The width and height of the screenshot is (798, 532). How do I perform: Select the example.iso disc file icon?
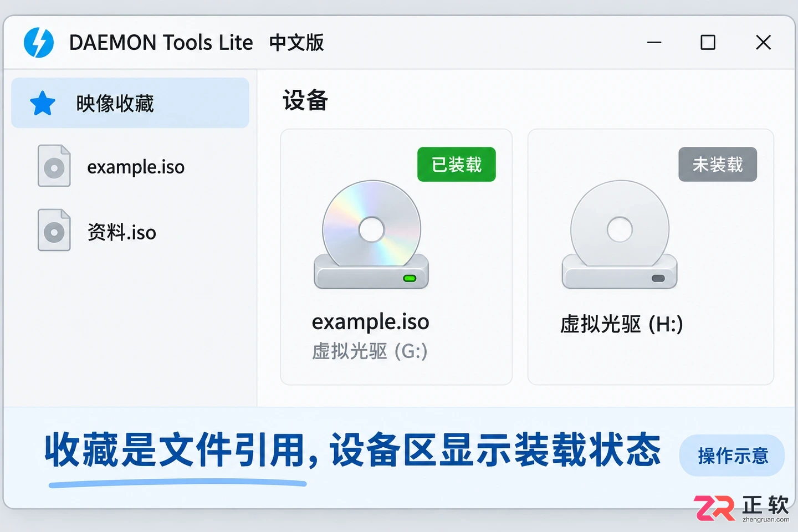[x=54, y=166]
